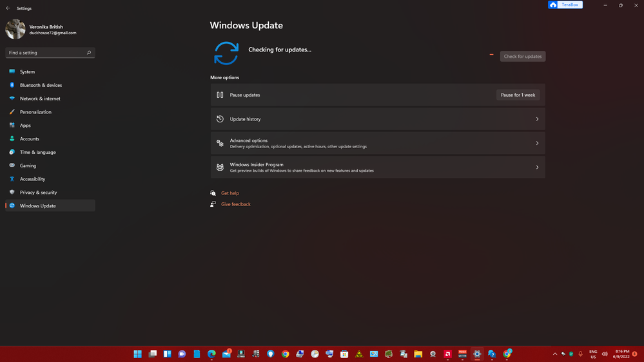Image resolution: width=644 pixels, height=362 pixels.
Task: Open Task View on the taskbar
Action: (x=152, y=354)
